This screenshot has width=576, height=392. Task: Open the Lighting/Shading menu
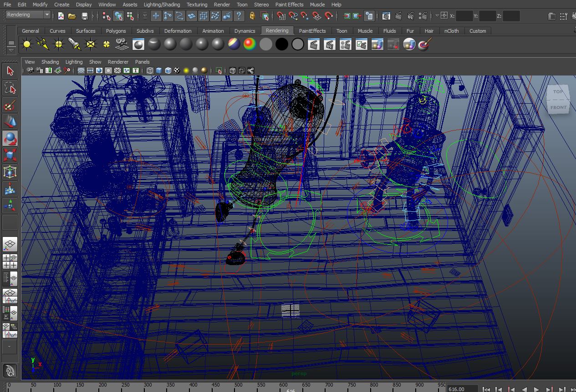pyautogui.click(x=162, y=5)
